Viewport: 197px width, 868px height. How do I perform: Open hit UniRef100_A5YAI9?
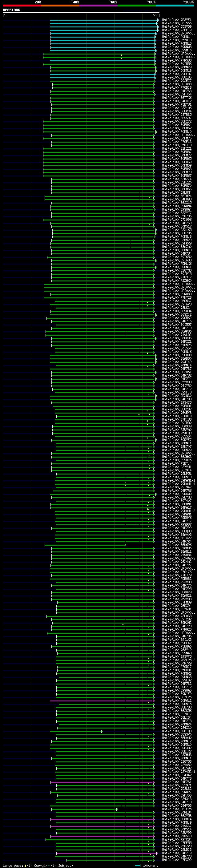coord(176,40)
